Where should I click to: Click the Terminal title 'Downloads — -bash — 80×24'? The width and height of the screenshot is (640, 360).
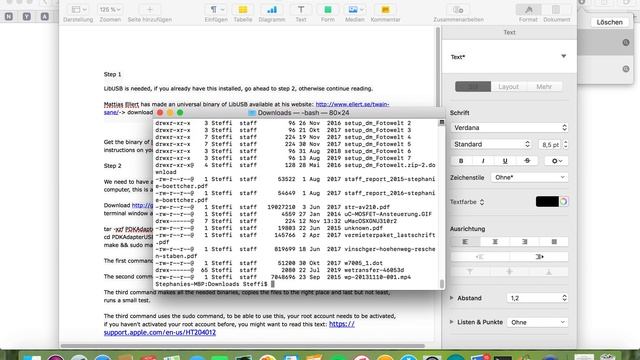[x=303, y=113]
